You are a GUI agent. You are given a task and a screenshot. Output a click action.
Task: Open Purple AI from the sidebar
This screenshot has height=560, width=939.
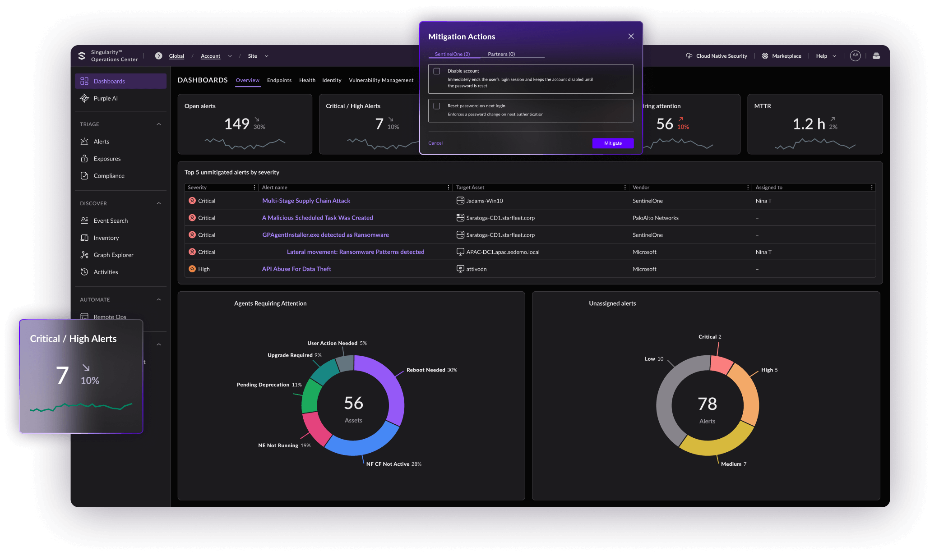point(105,98)
